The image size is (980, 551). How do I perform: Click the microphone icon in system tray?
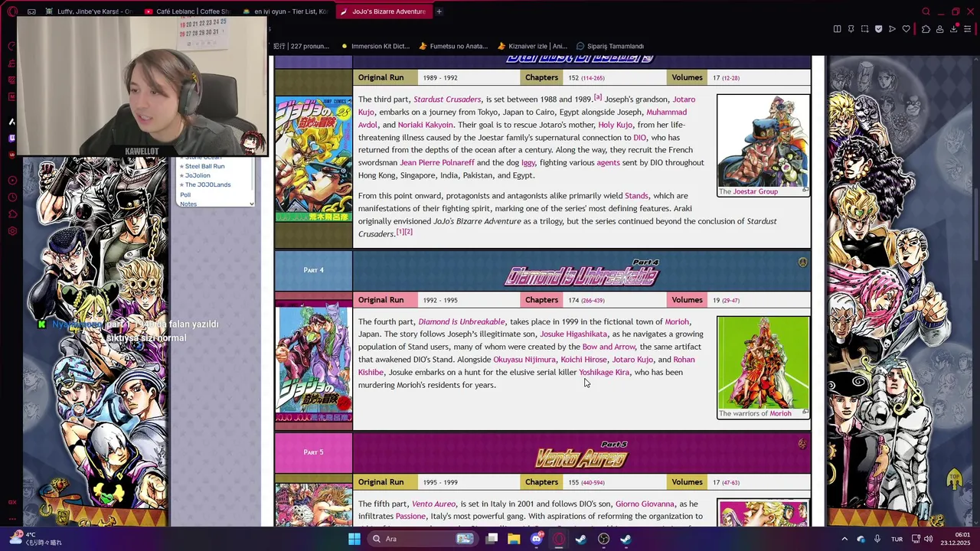click(877, 539)
